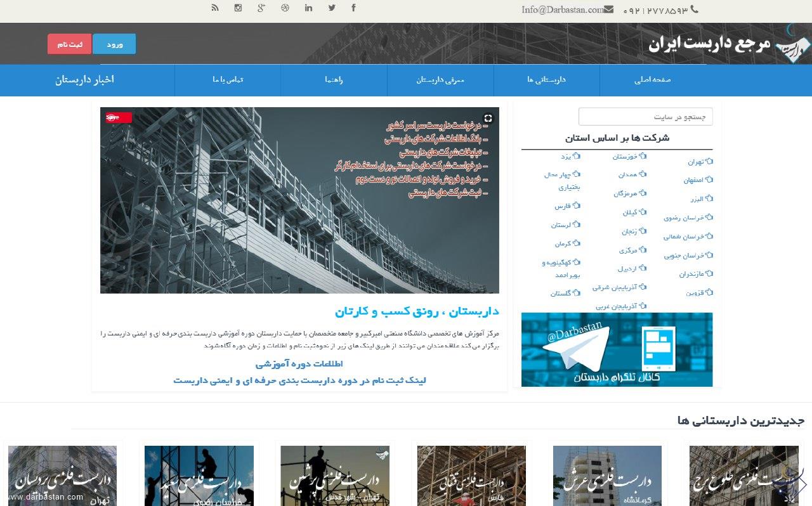Select the یزد province link

pyautogui.click(x=570, y=156)
